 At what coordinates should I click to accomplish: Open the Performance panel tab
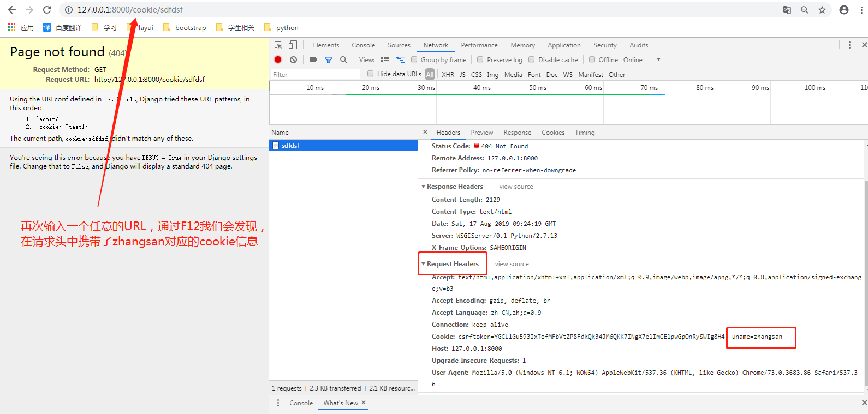pyautogui.click(x=479, y=45)
